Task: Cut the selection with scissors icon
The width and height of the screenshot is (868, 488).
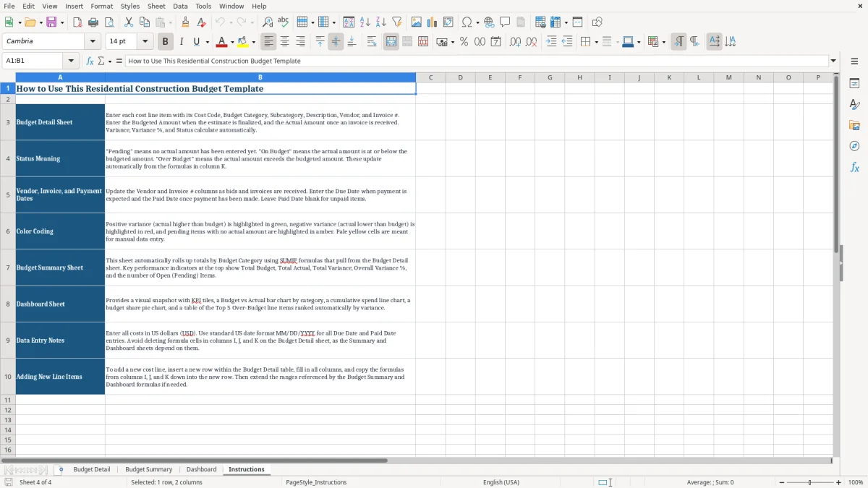Action: (x=129, y=22)
